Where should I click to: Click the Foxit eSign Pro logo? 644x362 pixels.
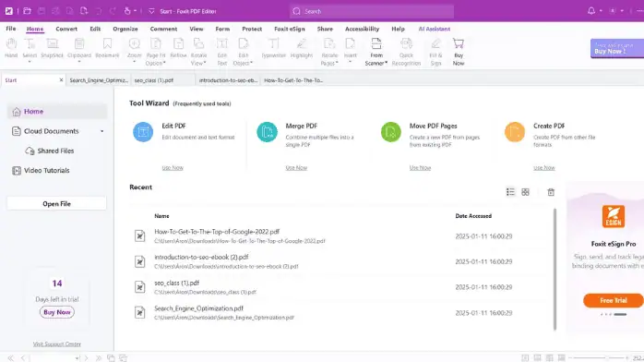click(x=614, y=216)
